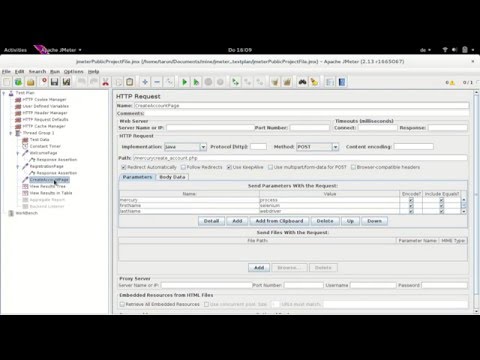Viewport: 480px width, 360px height.
Task: Click the Toggle element toolbar icon
Action: click(169, 82)
